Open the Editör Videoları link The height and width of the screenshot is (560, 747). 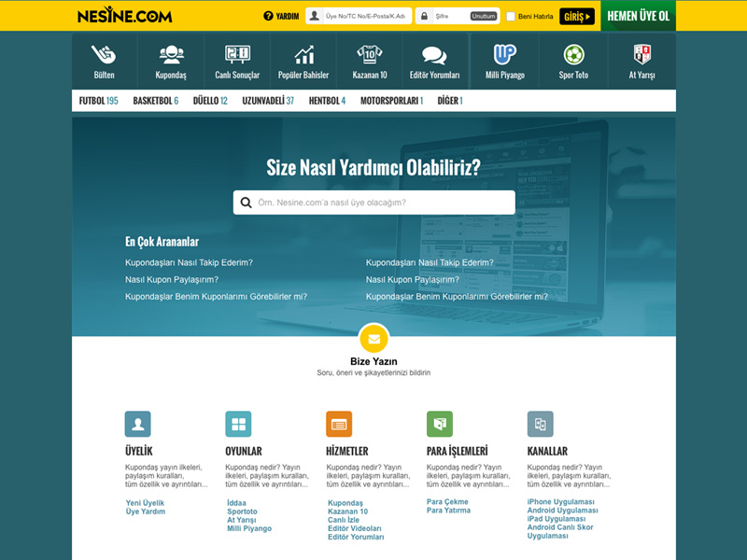click(355, 528)
